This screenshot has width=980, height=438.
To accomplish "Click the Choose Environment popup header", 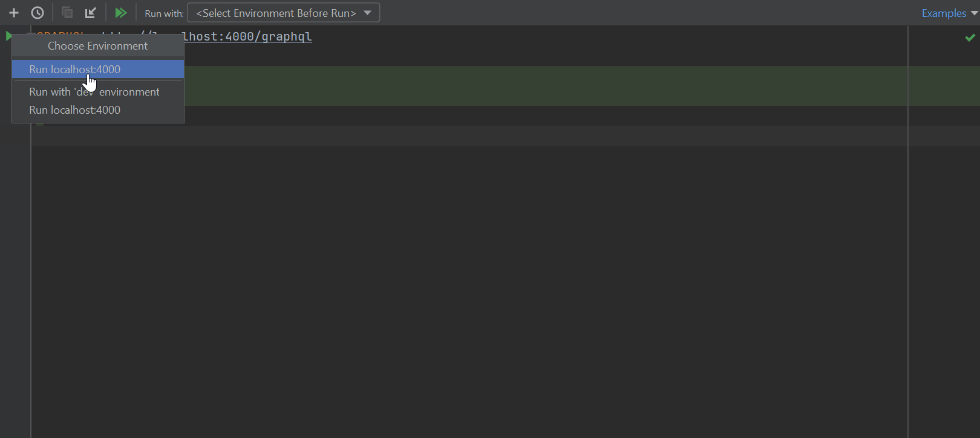I will (x=97, y=46).
